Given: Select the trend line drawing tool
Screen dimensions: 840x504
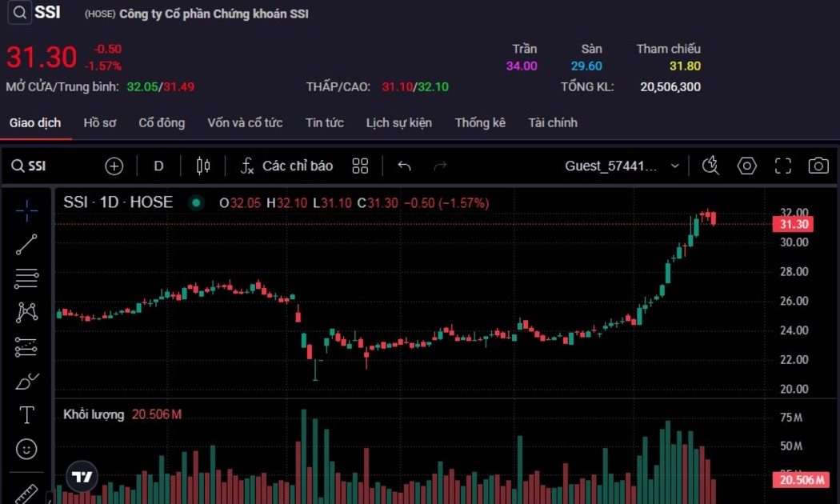Looking at the screenshot, I should pyautogui.click(x=26, y=245).
